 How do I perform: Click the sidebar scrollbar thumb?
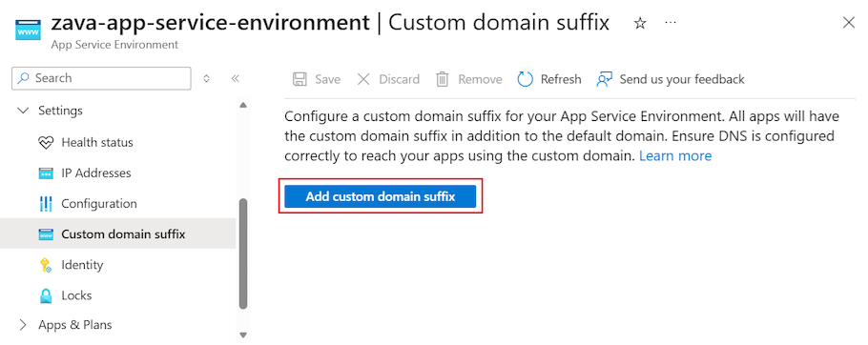(x=243, y=254)
